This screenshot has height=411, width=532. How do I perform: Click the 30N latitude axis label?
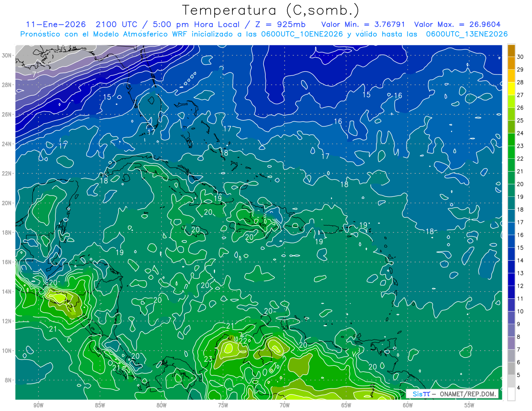tap(7, 55)
